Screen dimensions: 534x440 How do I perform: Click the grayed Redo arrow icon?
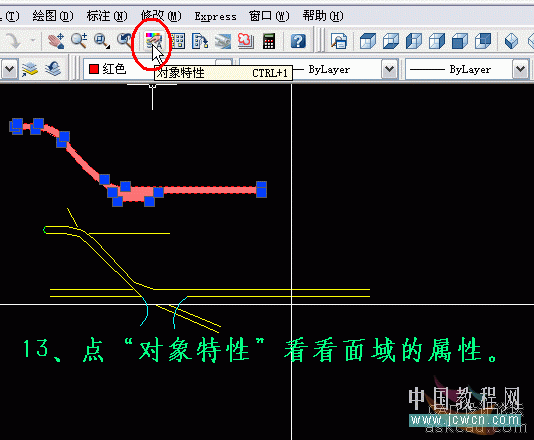click(x=13, y=41)
